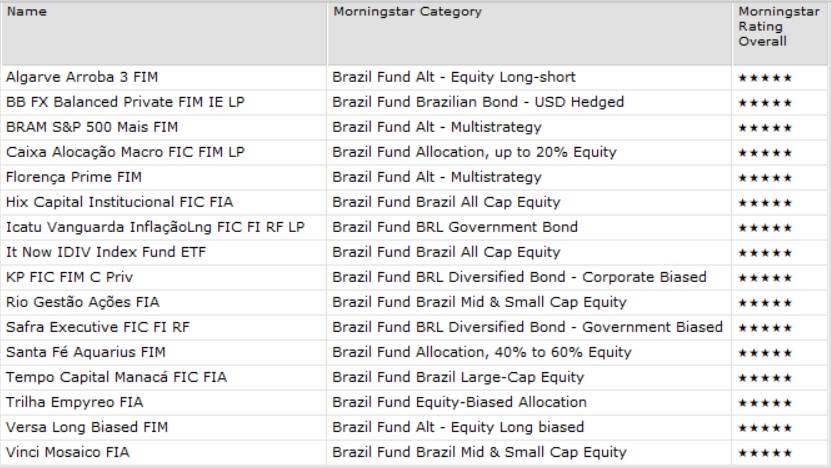
Task: Click the star rating for Versa Long Biased FIM
Action: pyautogui.click(x=765, y=427)
